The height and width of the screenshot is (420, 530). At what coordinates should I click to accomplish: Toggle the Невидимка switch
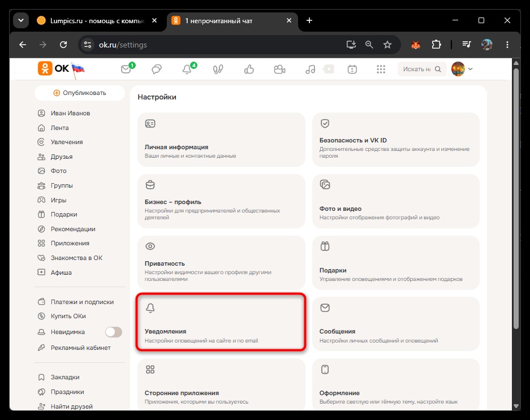113,332
